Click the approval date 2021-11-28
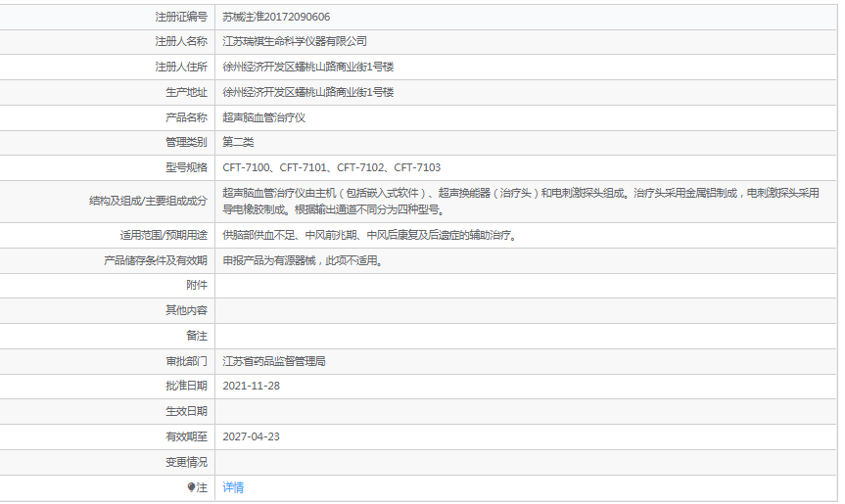The image size is (845, 504). [x=251, y=387]
